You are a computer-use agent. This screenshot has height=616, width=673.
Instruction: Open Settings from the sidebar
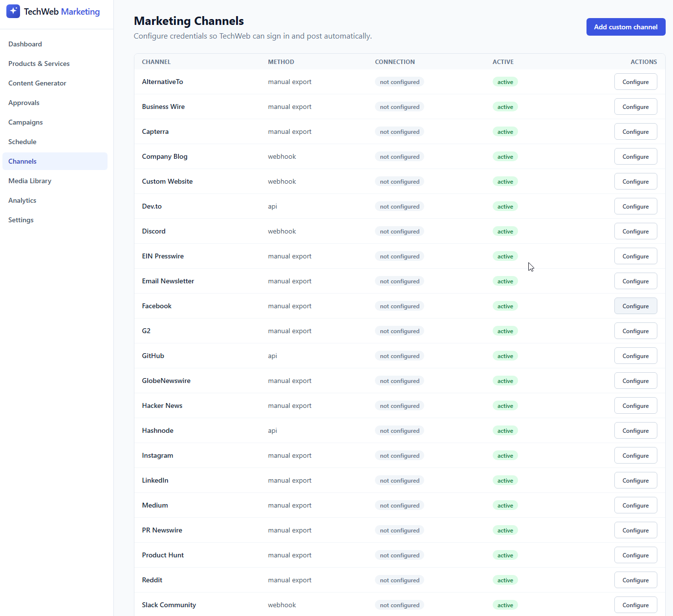[55, 220]
